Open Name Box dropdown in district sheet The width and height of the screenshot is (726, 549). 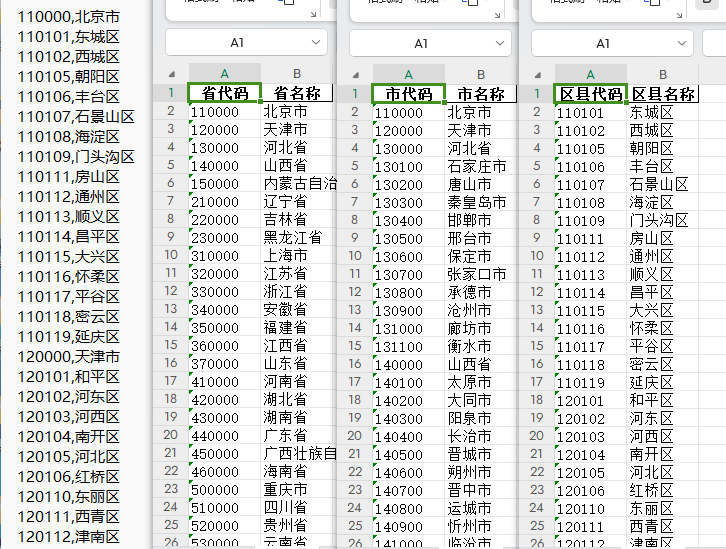point(682,44)
